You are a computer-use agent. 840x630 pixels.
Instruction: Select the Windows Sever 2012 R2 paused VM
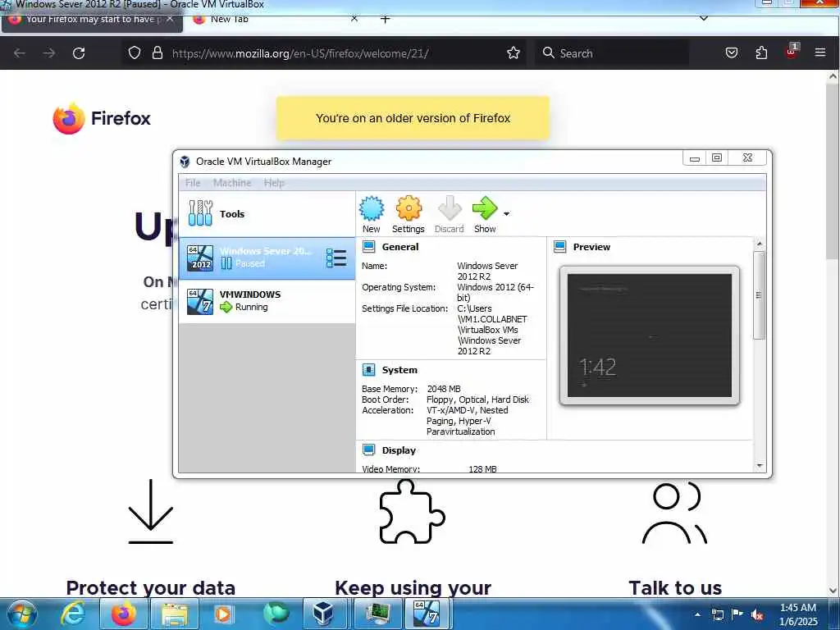tap(267, 258)
